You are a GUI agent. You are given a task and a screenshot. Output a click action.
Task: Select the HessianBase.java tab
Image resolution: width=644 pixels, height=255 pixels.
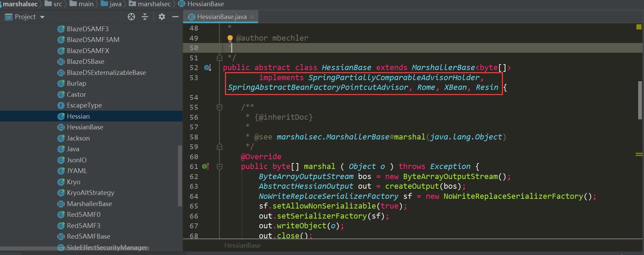(221, 17)
